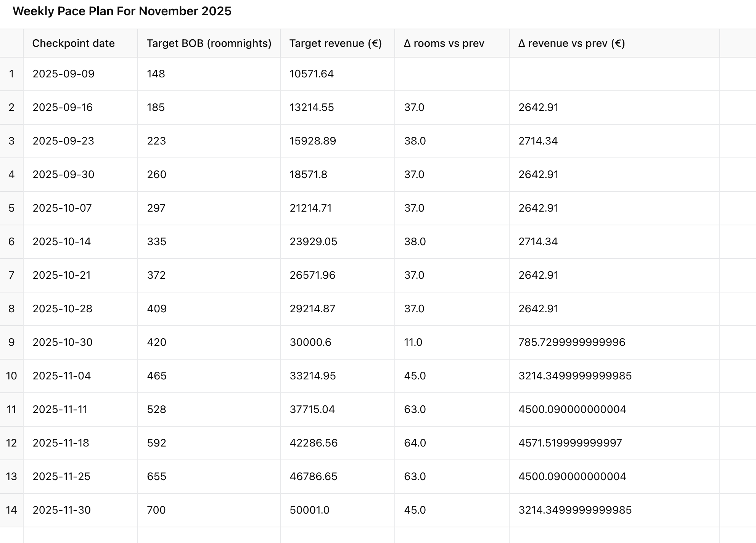
Task: Click the Target BOB (roomnights) header
Action: [209, 43]
